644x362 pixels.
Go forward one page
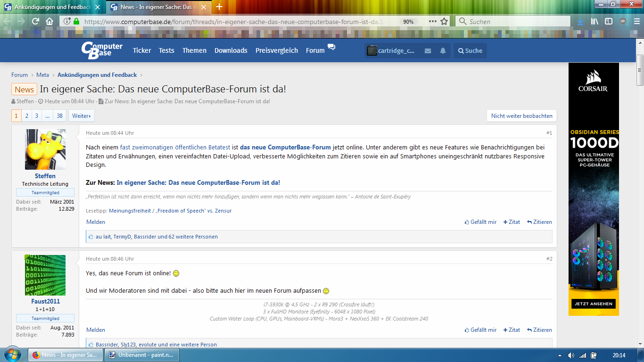pyautogui.click(x=21, y=21)
